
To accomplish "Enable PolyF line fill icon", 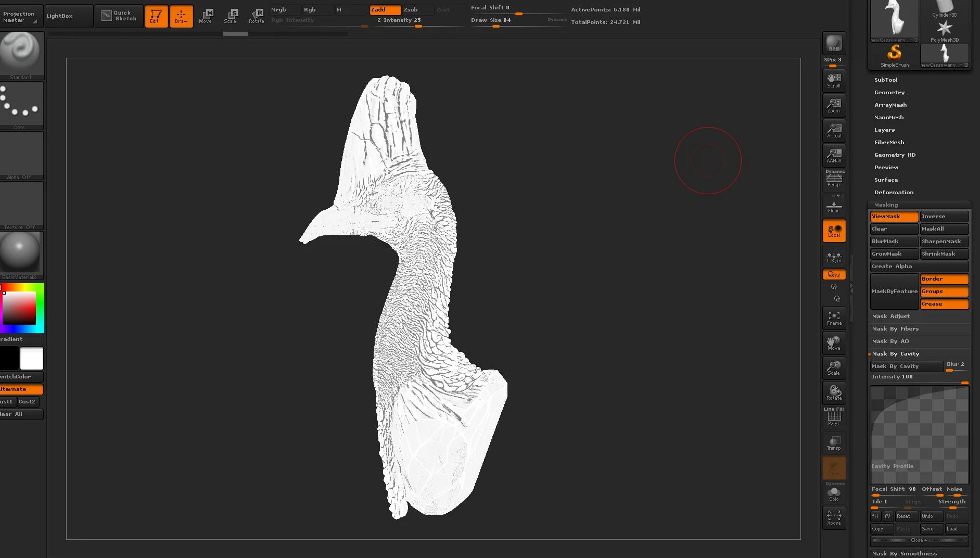I will click(834, 417).
